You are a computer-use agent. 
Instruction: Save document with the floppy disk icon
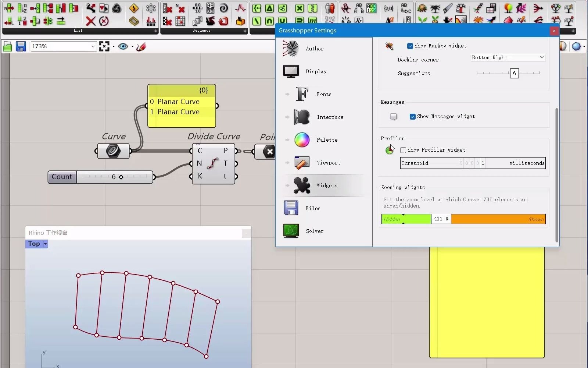click(21, 46)
